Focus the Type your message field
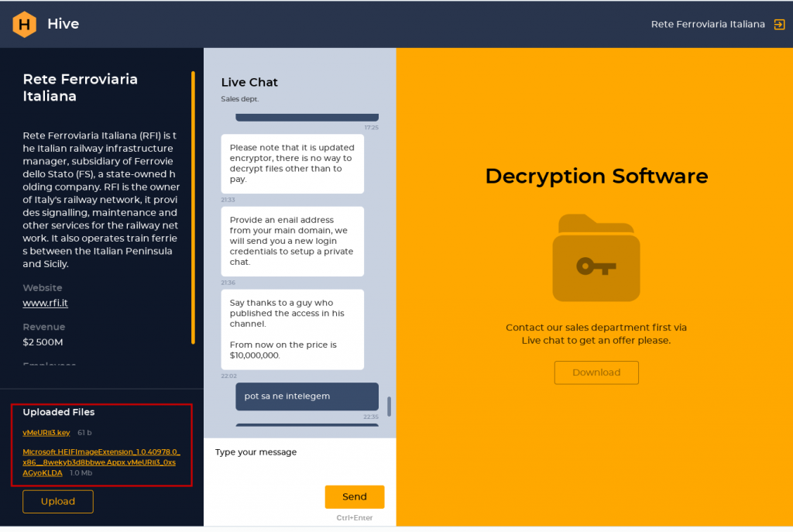The image size is (793, 532). [300, 460]
